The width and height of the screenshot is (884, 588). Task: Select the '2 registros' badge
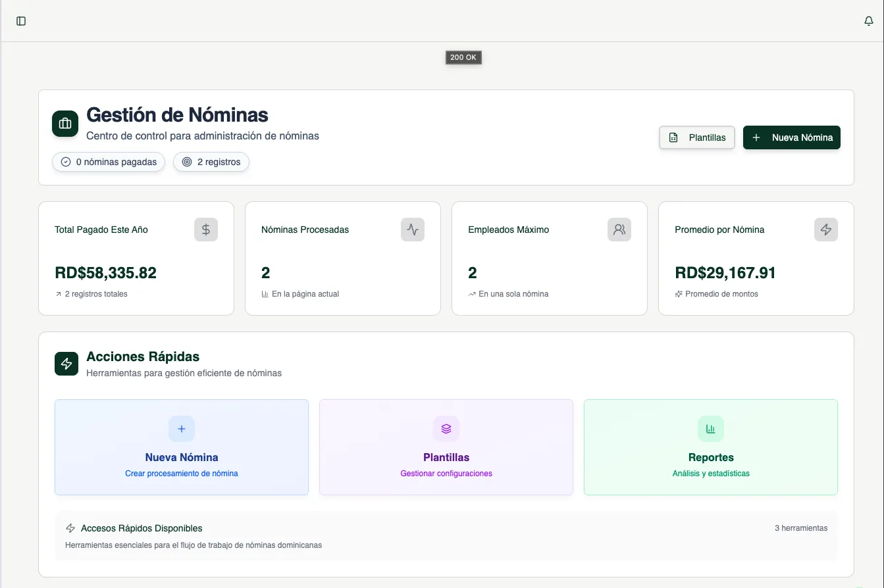(x=211, y=162)
